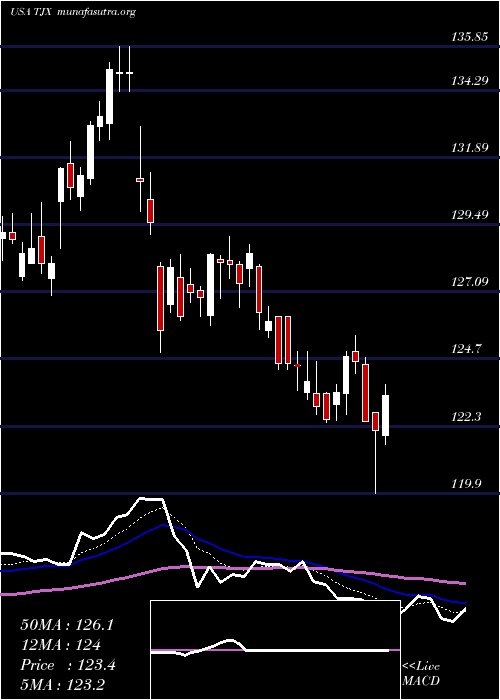Click the 50MA : 126.1 reading

click(x=67, y=625)
